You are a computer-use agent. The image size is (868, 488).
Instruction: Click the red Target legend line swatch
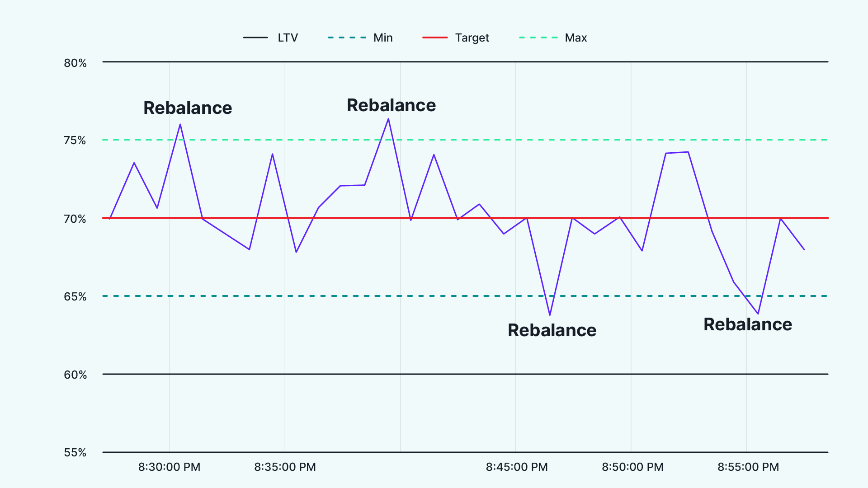[435, 38]
